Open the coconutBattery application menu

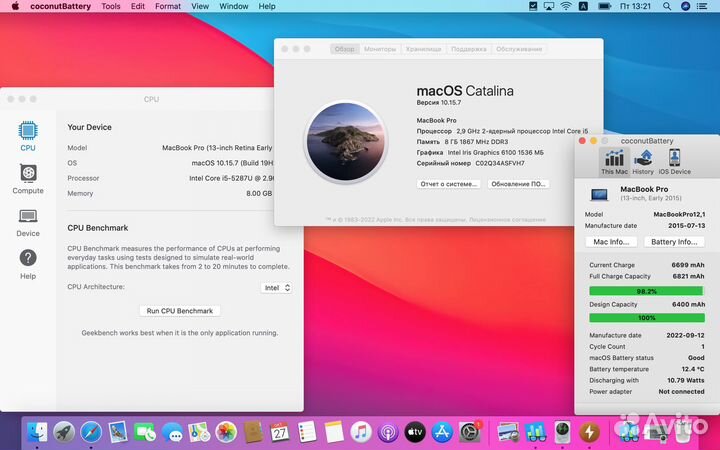point(60,6)
